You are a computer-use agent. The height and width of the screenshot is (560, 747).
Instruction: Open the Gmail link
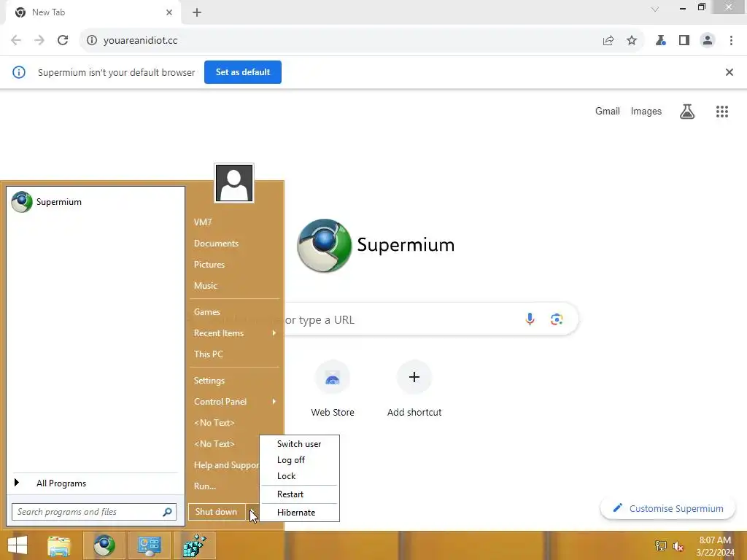(x=608, y=111)
